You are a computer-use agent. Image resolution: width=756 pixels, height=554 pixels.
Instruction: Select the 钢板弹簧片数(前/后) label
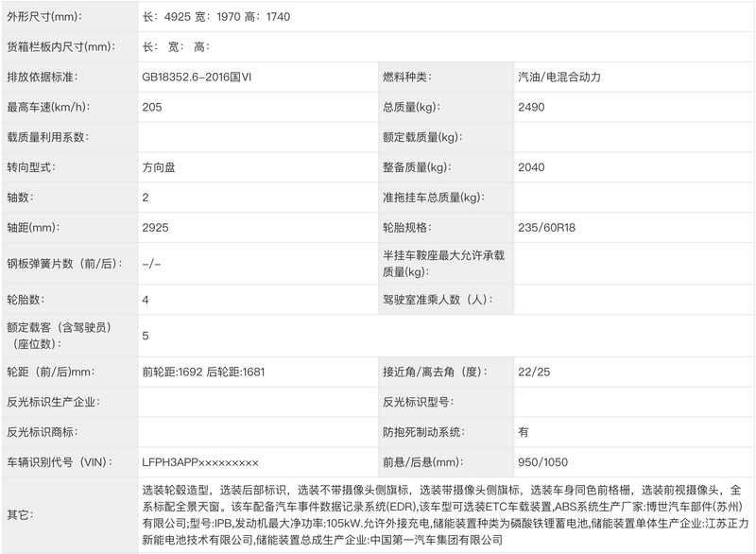click(64, 264)
